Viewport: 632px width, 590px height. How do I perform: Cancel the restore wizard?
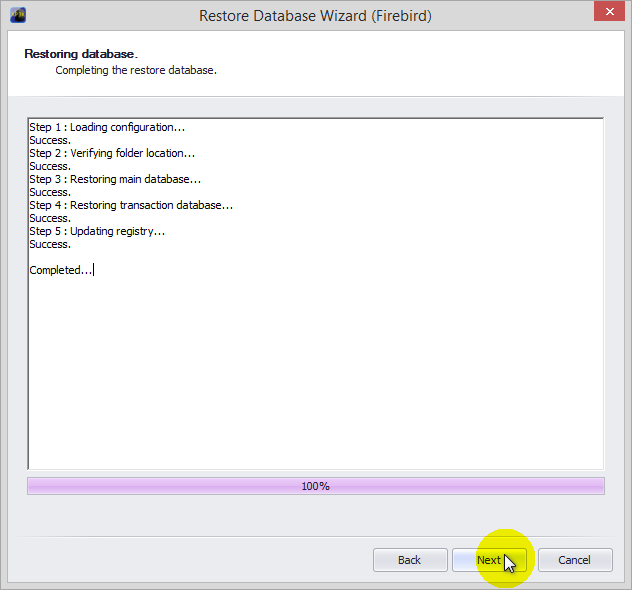click(574, 560)
